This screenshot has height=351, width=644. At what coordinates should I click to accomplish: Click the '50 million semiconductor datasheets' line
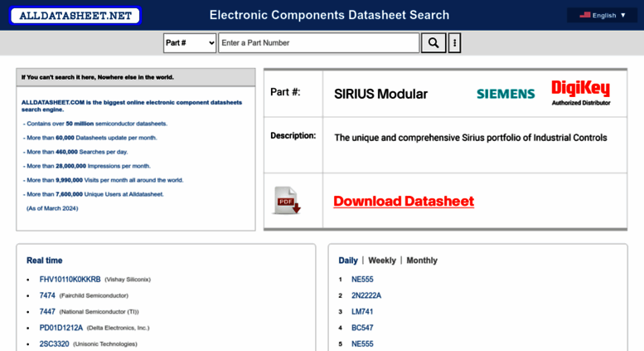coord(95,124)
